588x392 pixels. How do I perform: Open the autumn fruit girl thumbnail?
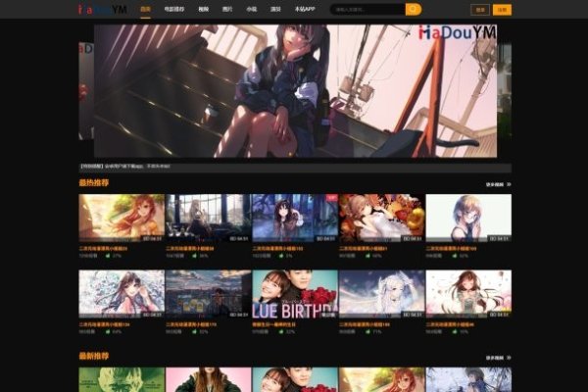(382, 218)
